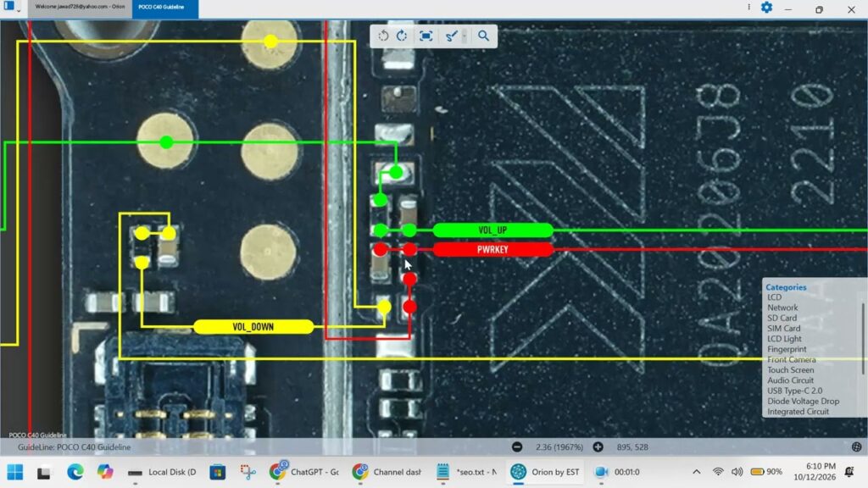Open the Windows Start menu
This screenshot has width=868, height=488.
click(x=15, y=472)
